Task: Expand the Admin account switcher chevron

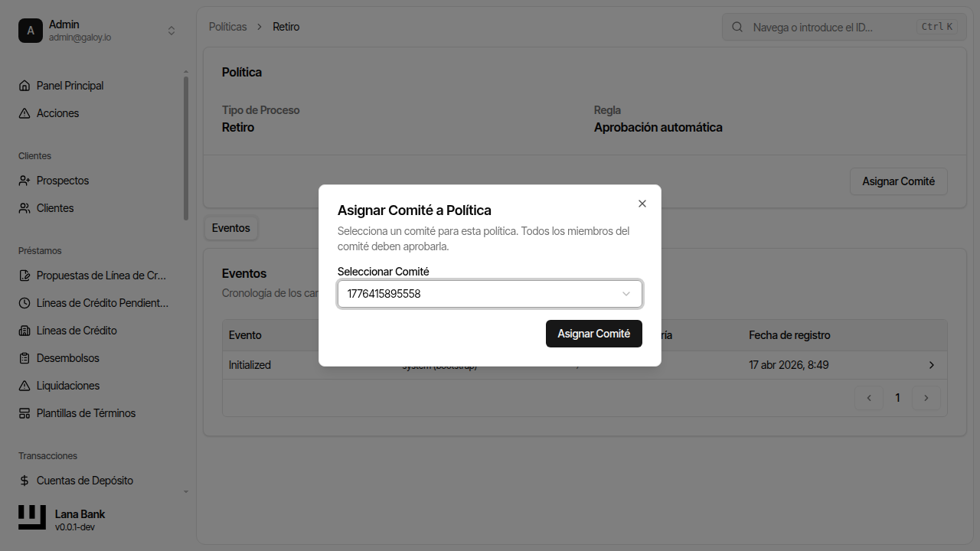Action: [x=171, y=30]
